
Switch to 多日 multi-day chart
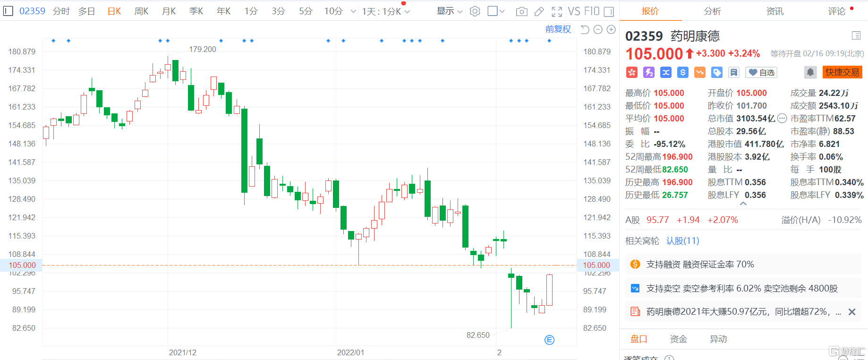click(x=87, y=11)
